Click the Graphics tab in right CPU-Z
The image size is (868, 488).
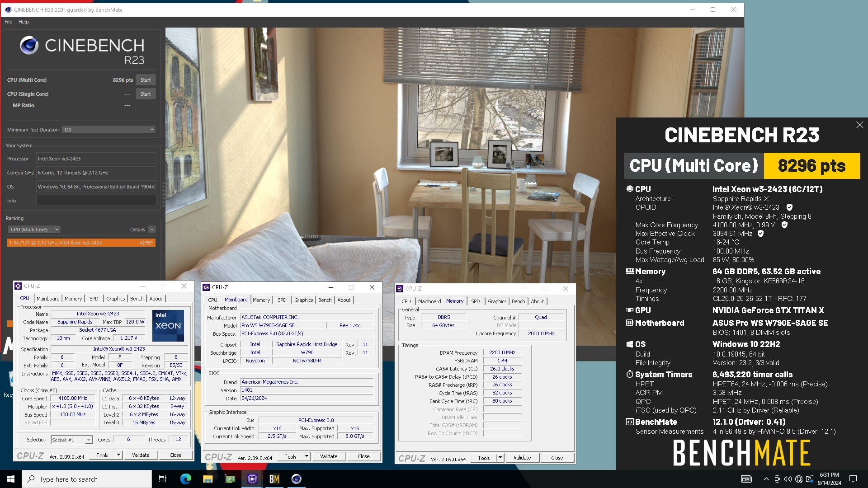coord(497,301)
